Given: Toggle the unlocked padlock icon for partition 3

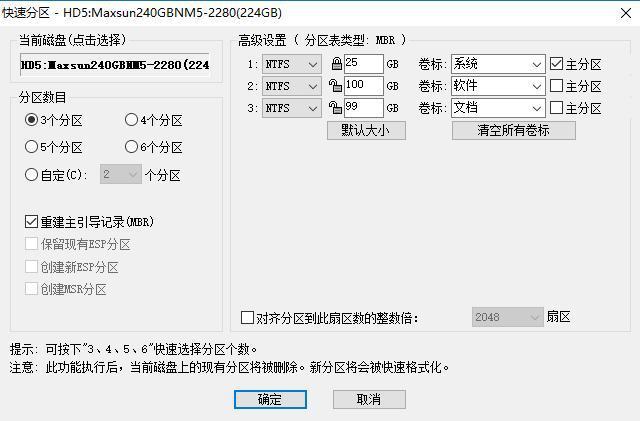Looking at the screenshot, I should [x=336, y=108].
